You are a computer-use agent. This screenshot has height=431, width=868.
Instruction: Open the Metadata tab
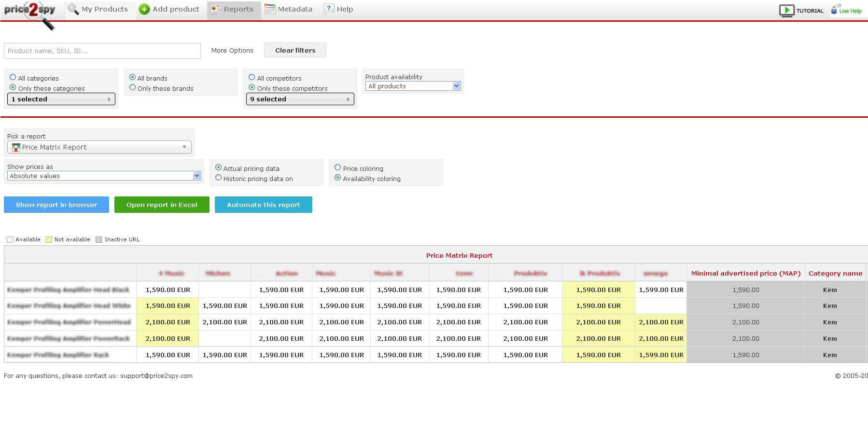289,10
